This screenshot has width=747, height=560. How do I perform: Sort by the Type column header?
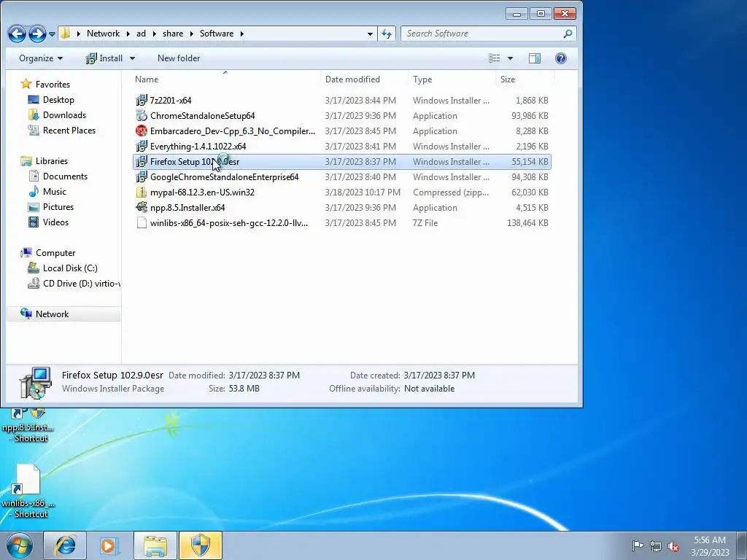click(x=451, y=79)
